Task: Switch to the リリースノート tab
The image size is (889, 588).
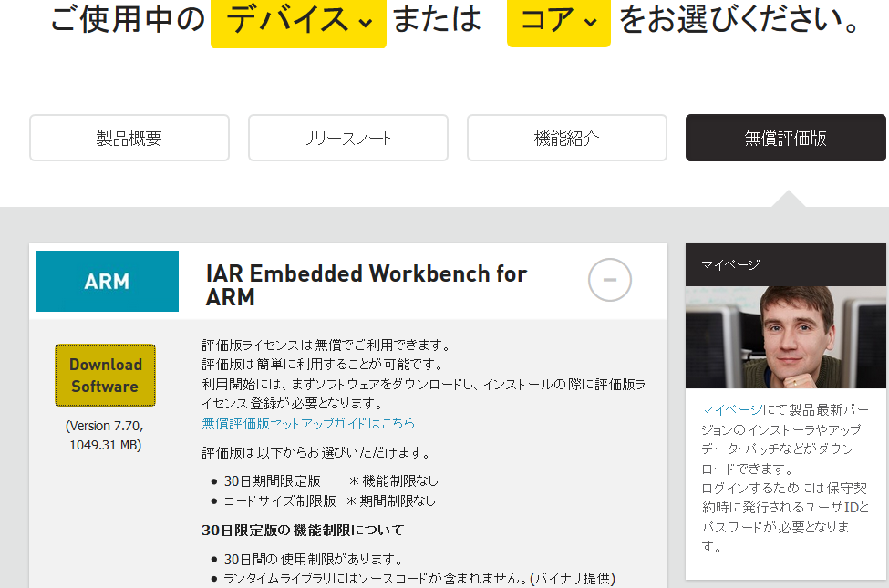Action: 347,138
